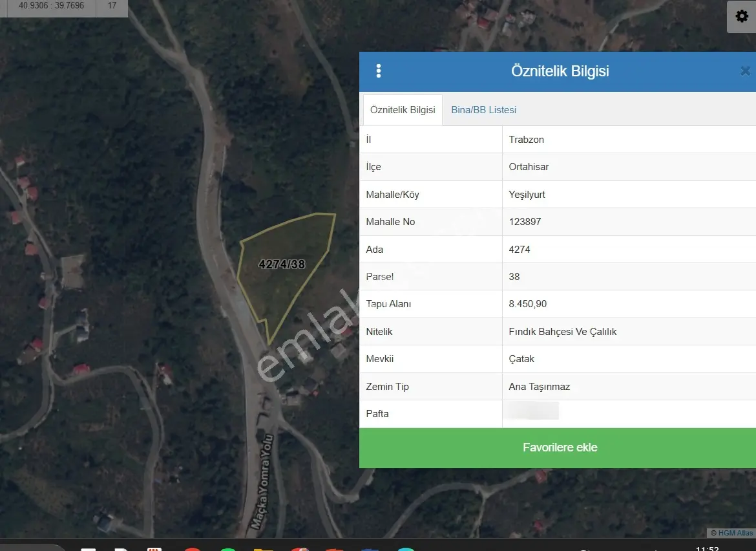Click the HGM Atlas attribution link
This screenshot has height=551, width=756.
735,533
